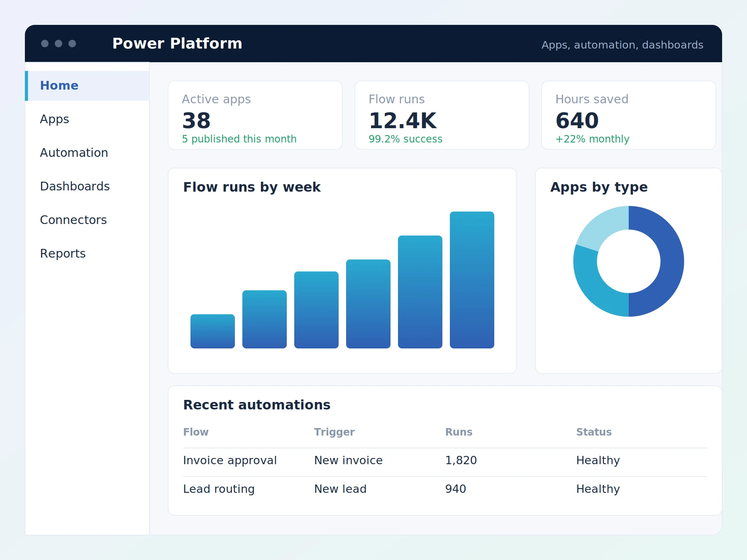The image size is (747, 560).
Task: Select the "+22% monthly" text
Action: (592, 139)
